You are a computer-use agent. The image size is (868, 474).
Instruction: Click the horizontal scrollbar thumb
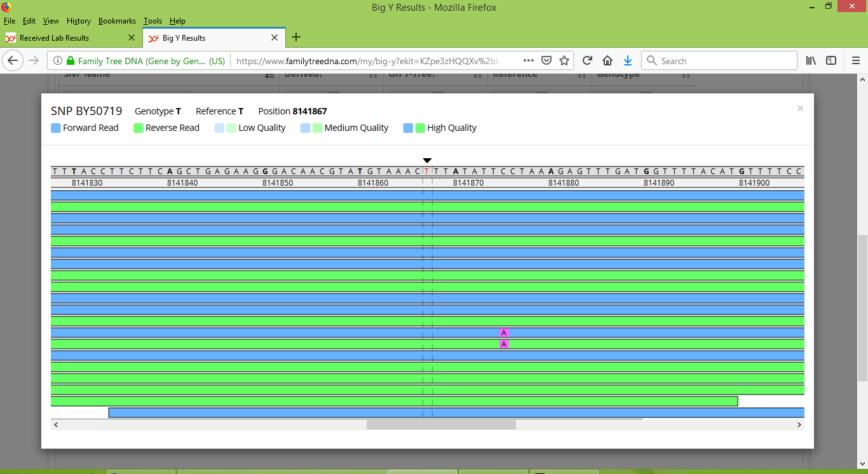pyautogui.click(x=441, y=424)
